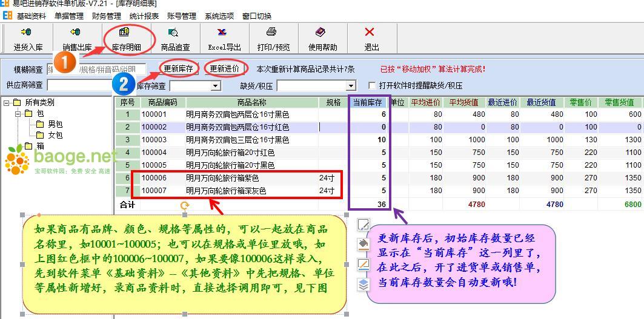This screenshot has height=319, width=644.
Task: Click the red 退出 exit icon
Action: click(371, 38)
